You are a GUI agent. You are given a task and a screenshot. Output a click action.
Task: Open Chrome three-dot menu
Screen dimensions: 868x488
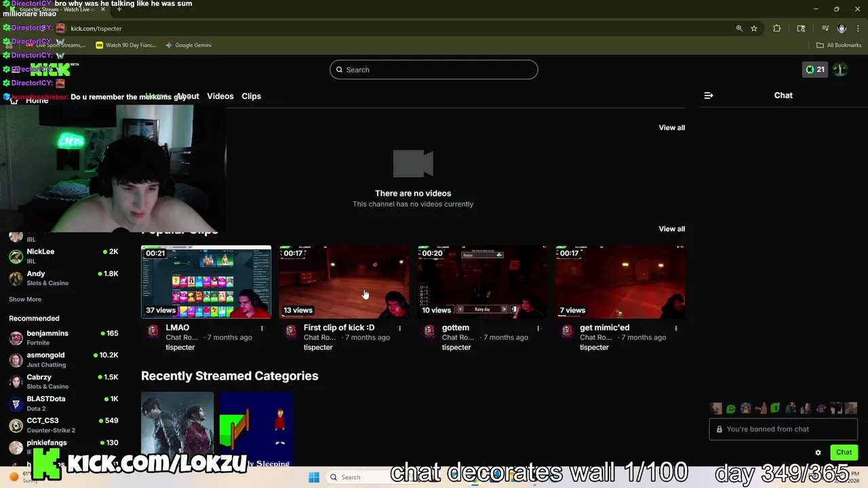pyautogui.click(x=857, y=28)
